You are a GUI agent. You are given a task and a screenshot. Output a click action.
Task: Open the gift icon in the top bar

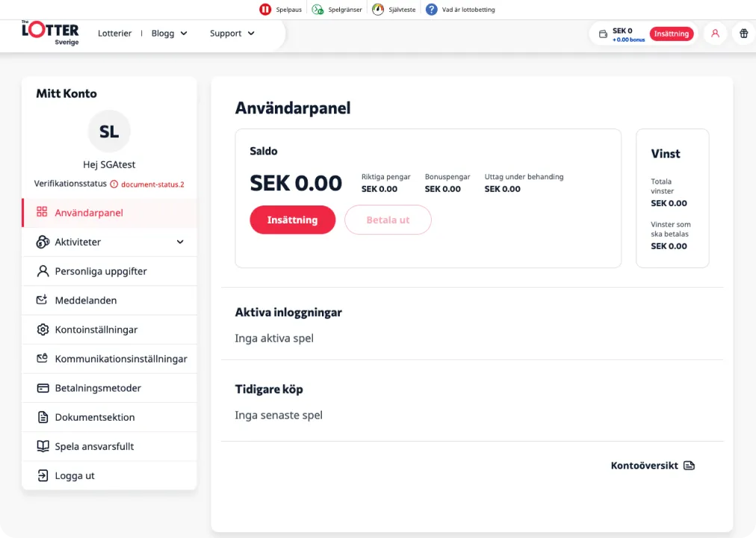pyautogui.click(x=743, y=34)
